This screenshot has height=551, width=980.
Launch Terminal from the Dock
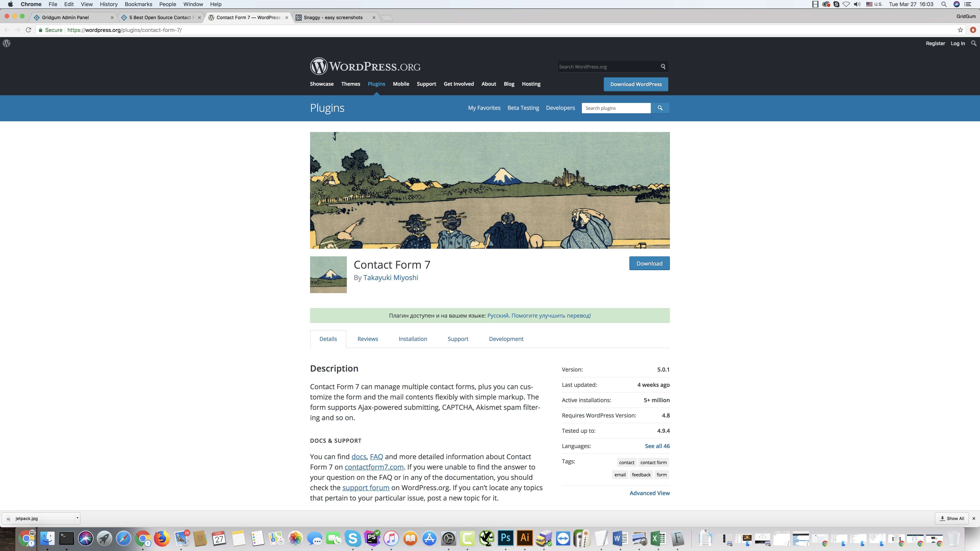click(x=66, y=538)
